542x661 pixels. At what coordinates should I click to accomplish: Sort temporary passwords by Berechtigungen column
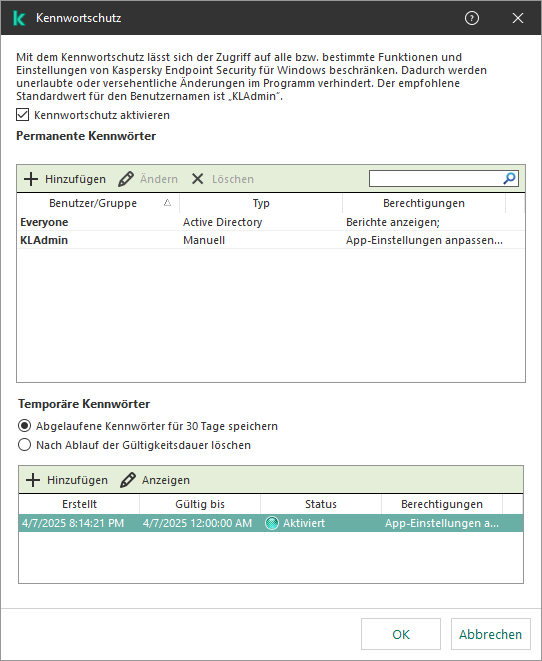click(x=442, y=504)
